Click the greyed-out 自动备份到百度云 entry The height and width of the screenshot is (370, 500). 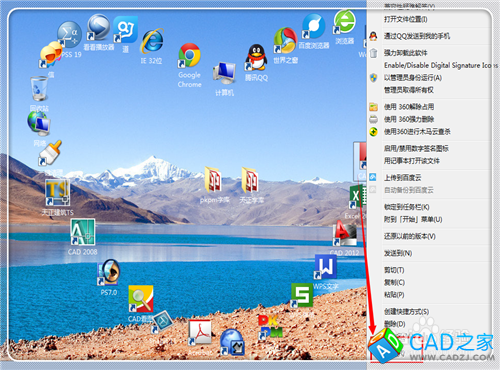pyautogui.click(x=409, y=190)
